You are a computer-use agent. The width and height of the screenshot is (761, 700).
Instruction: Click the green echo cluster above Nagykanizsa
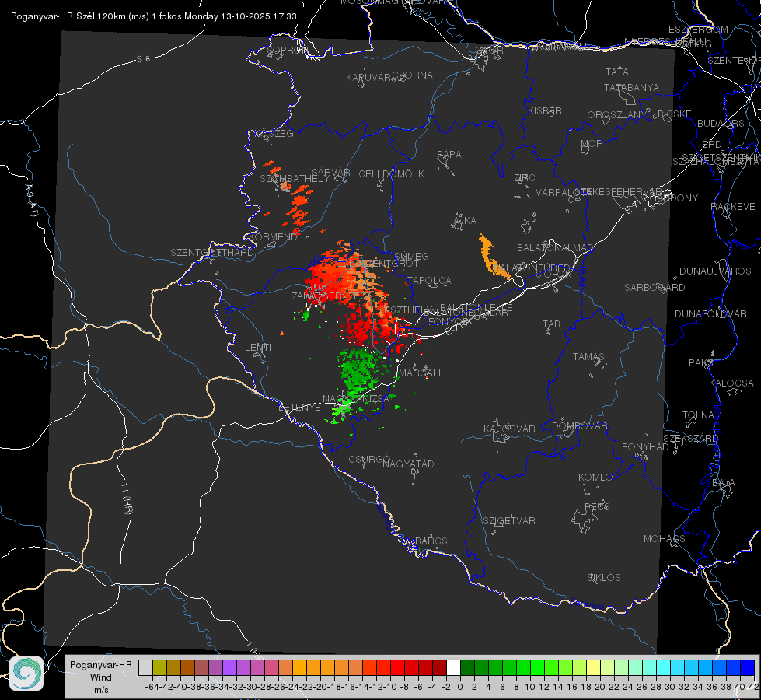pyautogui.click(x=360, y=371)
